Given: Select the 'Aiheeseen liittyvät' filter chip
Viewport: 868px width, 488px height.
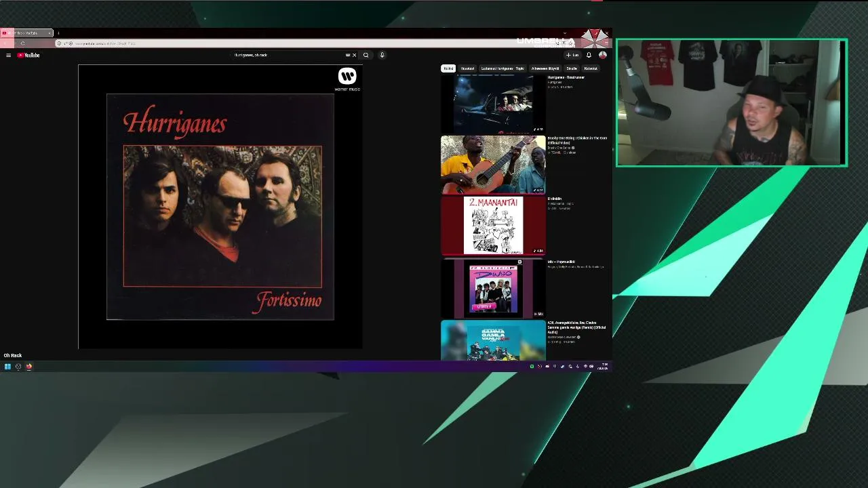Looking at the screenshot, I should pyautogui.click(x=545, y=68).
